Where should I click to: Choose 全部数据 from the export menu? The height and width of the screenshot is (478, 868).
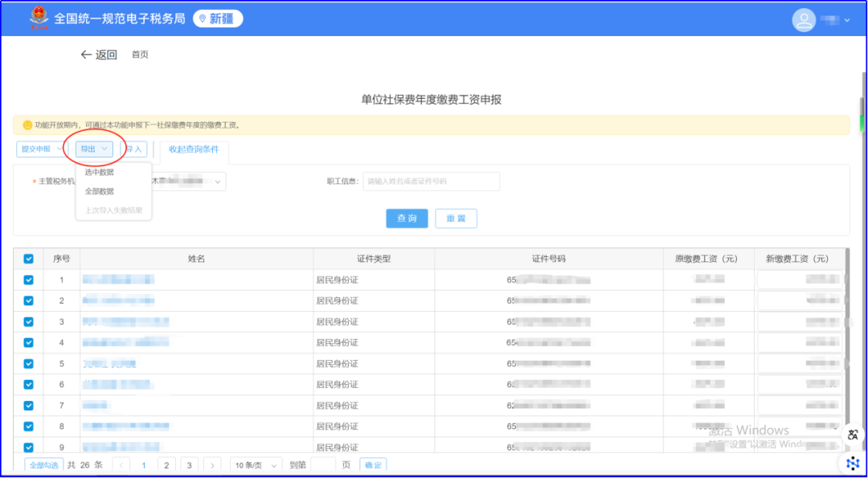tap(100, 191)
